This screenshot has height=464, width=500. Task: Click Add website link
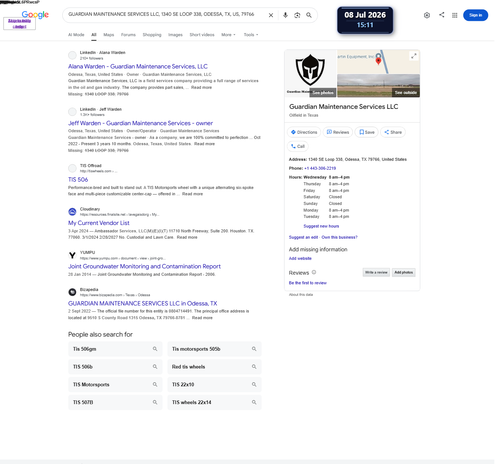300,259
